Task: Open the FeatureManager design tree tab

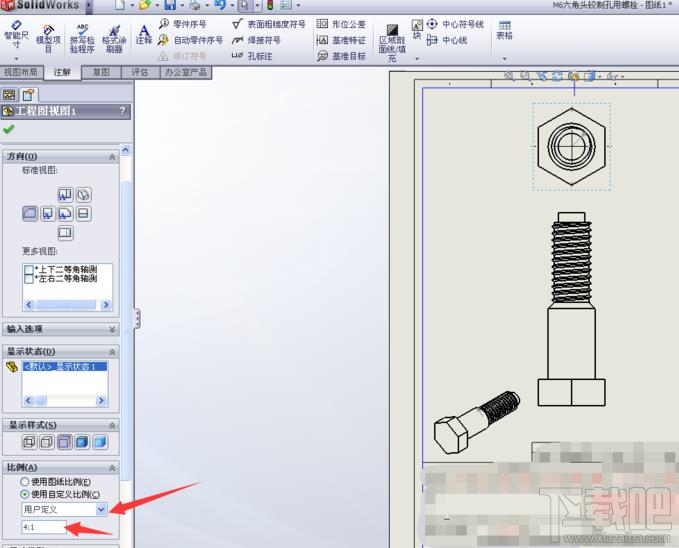Action: coord(9,94)
